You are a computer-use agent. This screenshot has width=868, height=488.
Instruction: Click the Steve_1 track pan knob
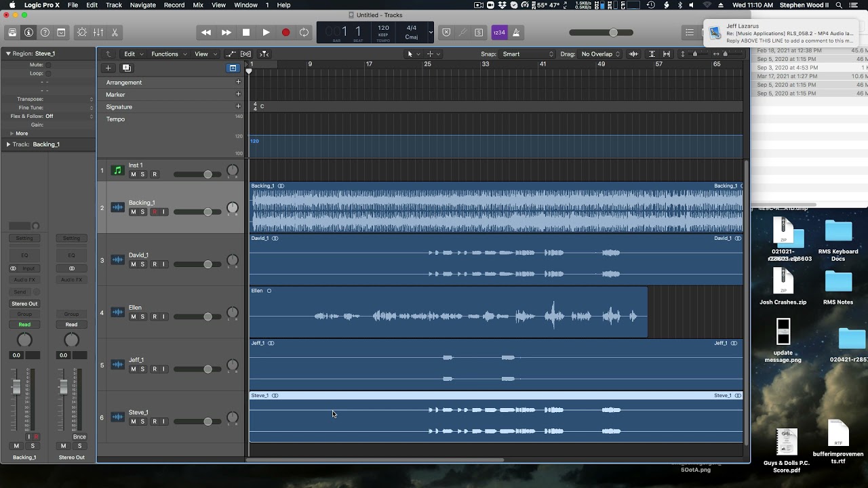click(x=233, y=417)
